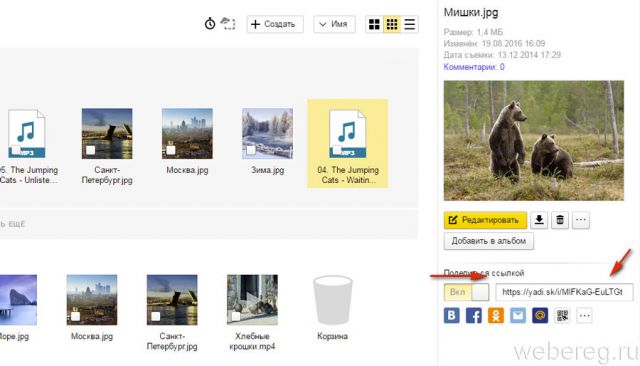Share link by email envelope icon
640x366 pixels.
[x=518, y=315]
